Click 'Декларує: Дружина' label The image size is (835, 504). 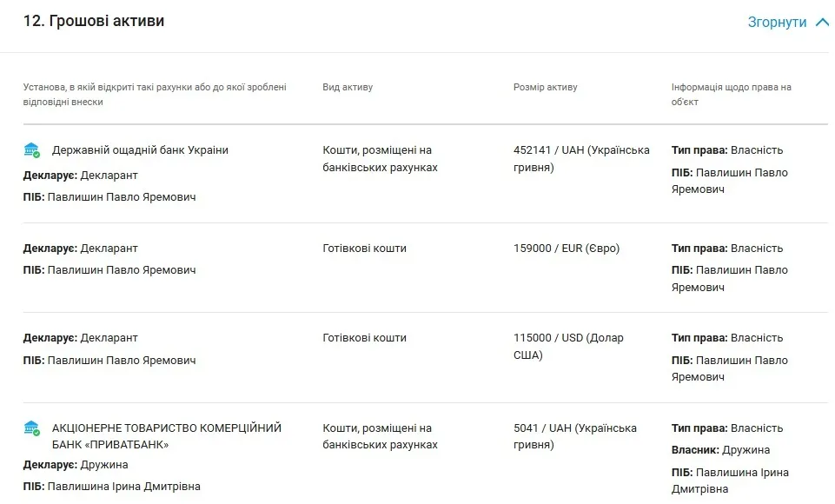pos(76,465)
